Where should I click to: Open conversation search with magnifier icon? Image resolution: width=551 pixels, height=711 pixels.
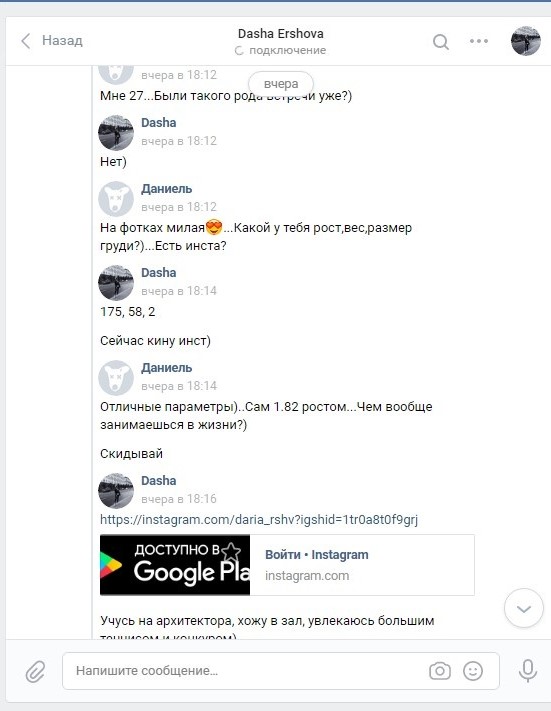pos(440,42)
